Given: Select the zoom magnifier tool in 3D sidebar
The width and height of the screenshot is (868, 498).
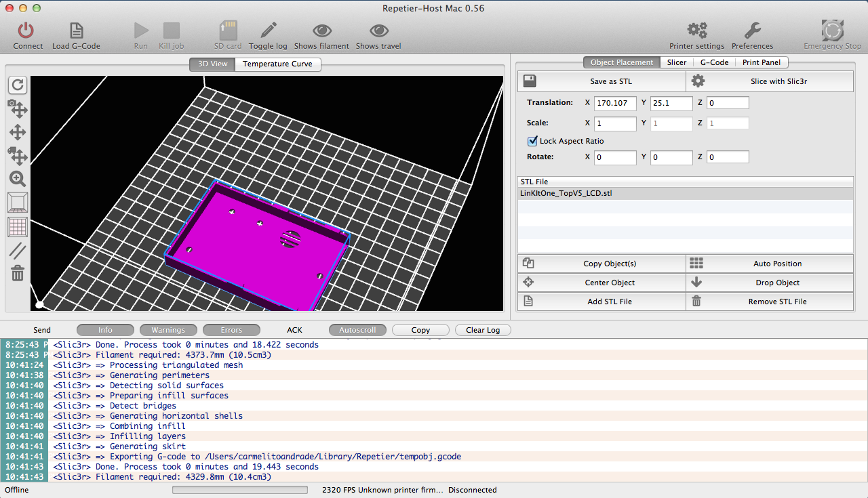Looking at the screenshot, I should (18, 179).
